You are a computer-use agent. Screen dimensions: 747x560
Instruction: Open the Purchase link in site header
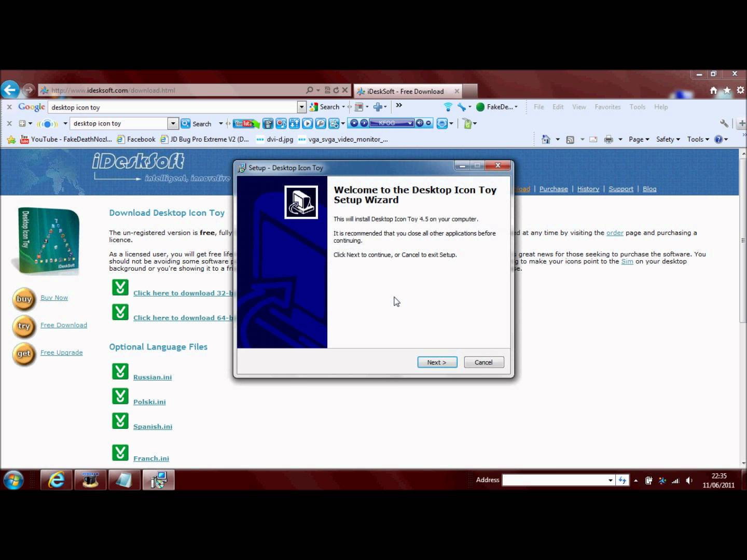554,189
